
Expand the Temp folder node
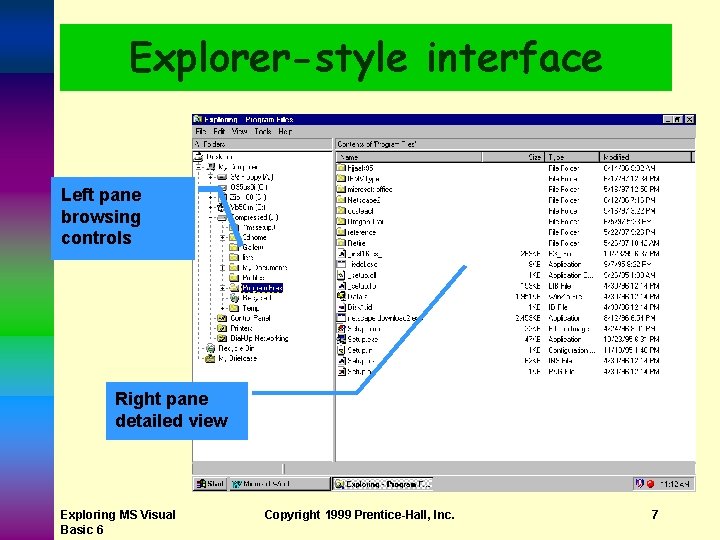223,308
